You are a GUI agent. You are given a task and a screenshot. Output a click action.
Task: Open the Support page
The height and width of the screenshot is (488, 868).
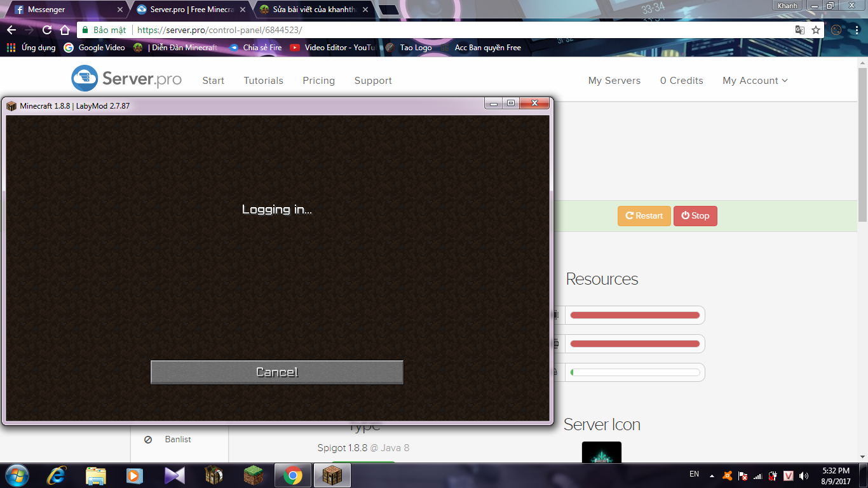point(373,81)
